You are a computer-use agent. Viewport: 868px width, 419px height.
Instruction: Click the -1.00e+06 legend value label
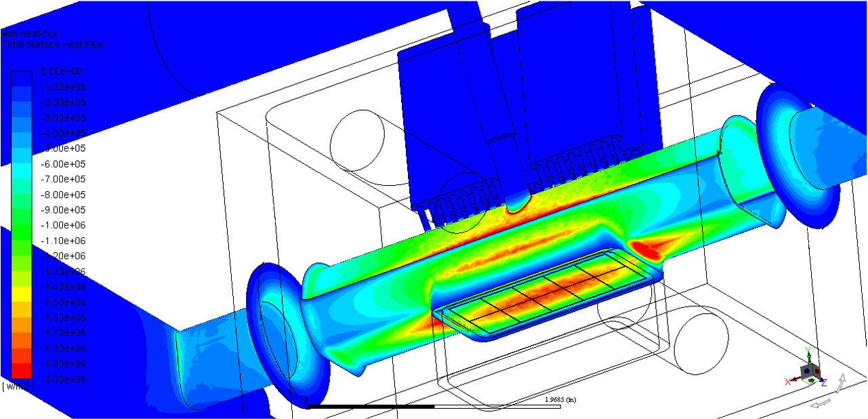point(63,225)
